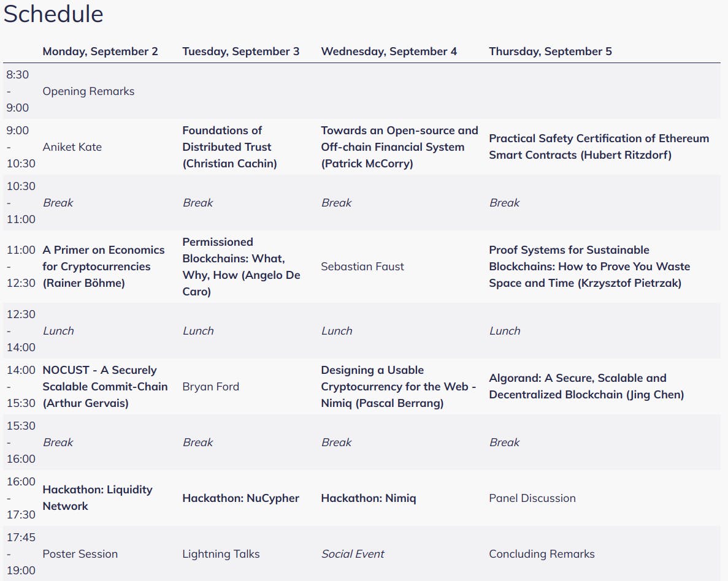This screenshot has width=728, height=581.
Task: Select Opening Remarks on Monday
Action: [x=88, y=91]
